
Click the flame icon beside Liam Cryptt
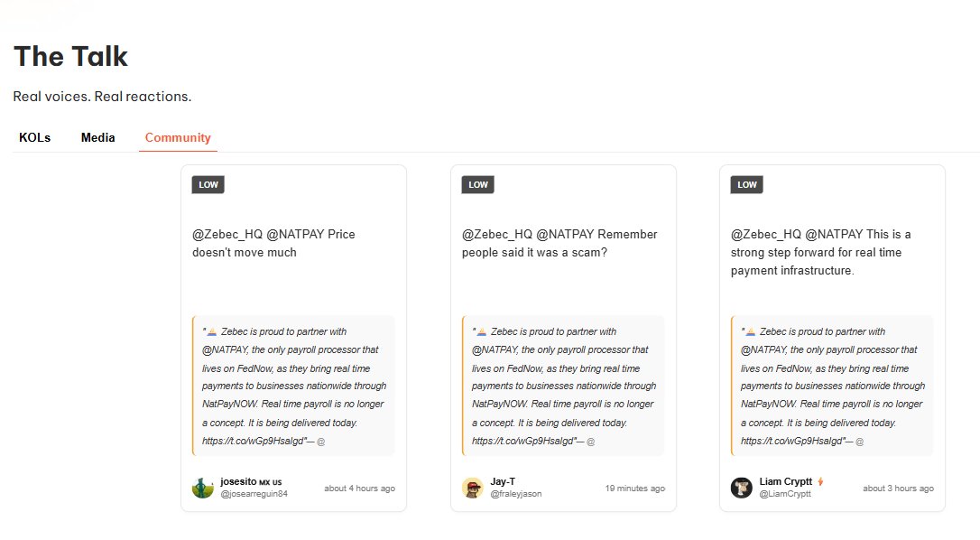coord(821,481)
